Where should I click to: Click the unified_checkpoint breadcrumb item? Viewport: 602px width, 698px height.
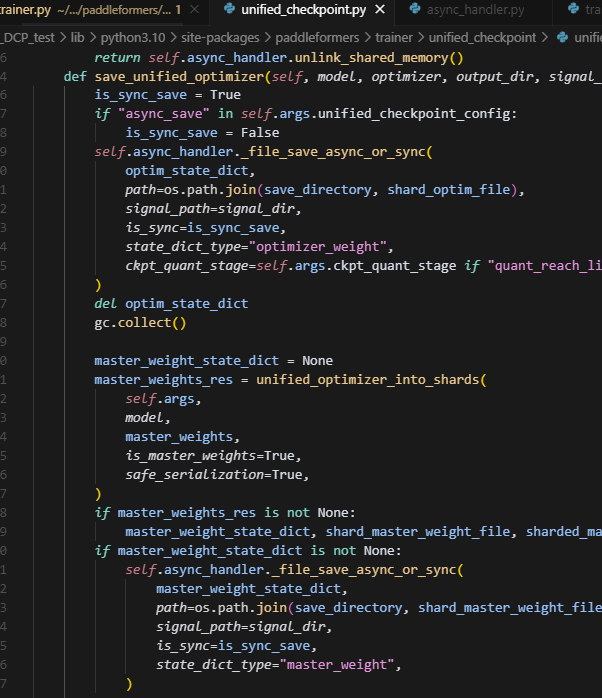point(482,38)
